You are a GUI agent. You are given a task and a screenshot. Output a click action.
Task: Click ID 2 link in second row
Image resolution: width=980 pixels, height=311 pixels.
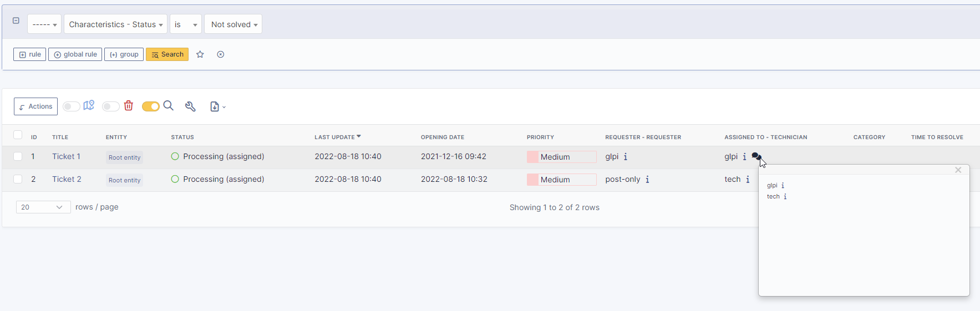click(x=33, y=179)
